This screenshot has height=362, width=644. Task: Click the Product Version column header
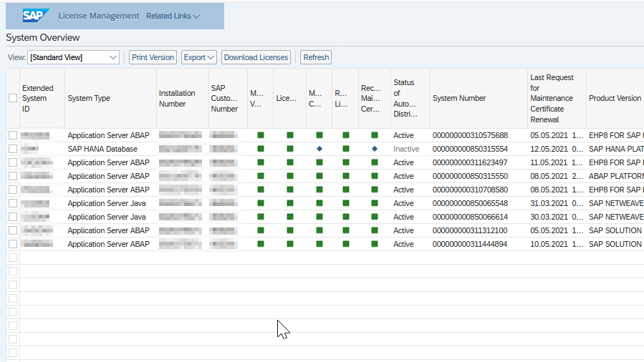615,99
